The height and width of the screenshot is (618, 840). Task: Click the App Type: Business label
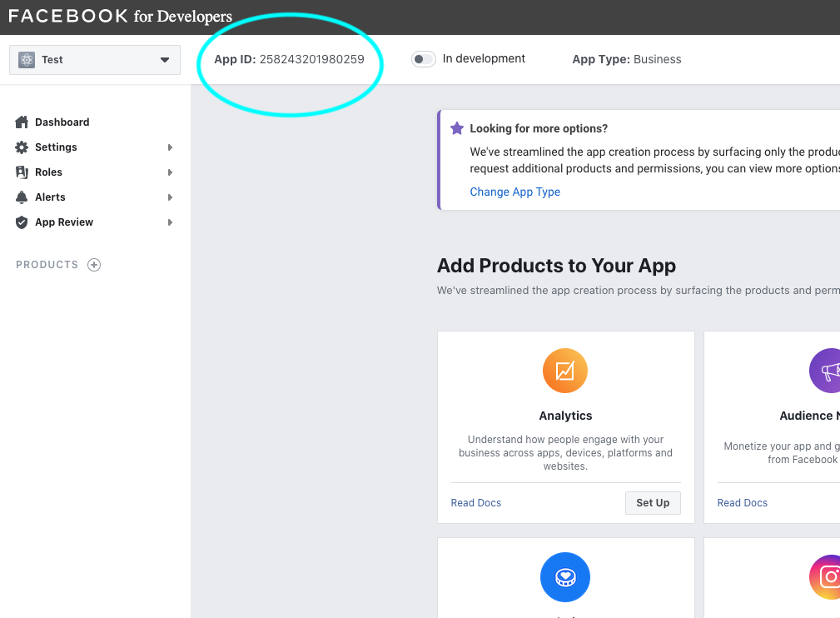(x=627, y=59)
